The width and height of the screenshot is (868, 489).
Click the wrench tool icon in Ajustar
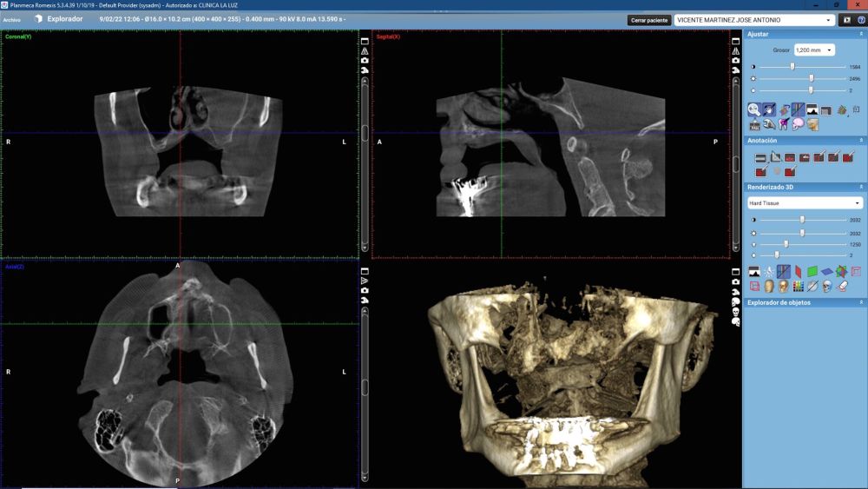768,124
